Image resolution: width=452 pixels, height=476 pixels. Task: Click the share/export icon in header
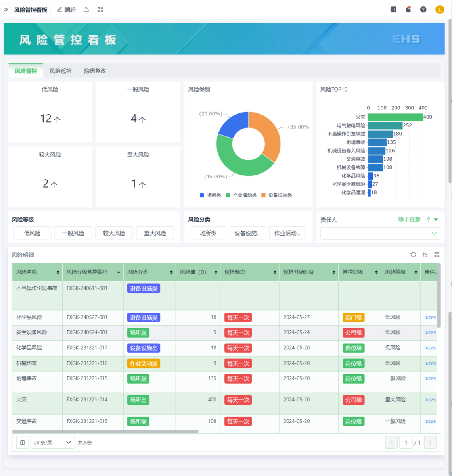pos(86,10)
